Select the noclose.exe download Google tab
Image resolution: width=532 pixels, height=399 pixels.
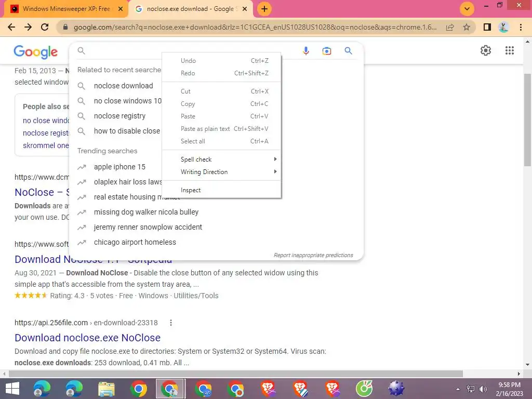tap(190, 9)
